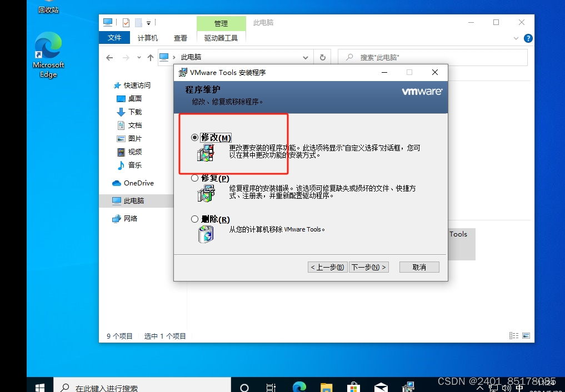Open Microsoft Edge desktop shortcut
This screenshot has height=392, width=565.
tap(48, 55)
